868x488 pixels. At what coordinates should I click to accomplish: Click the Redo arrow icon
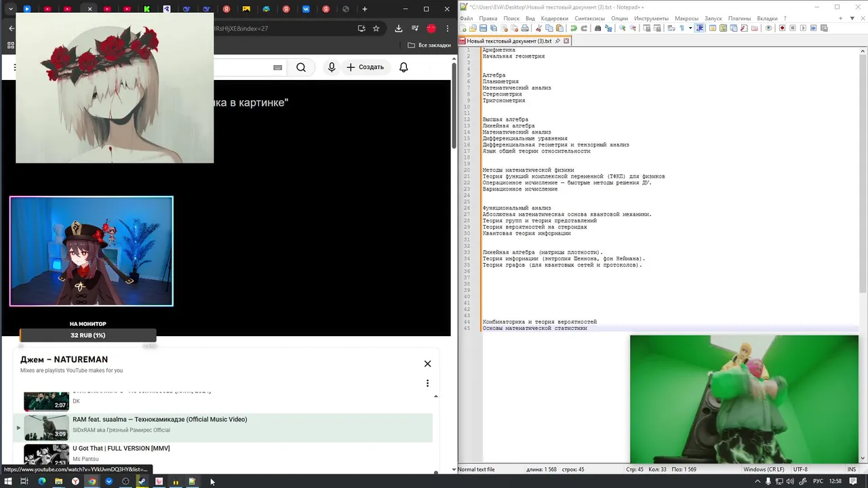tap(584, 28)
